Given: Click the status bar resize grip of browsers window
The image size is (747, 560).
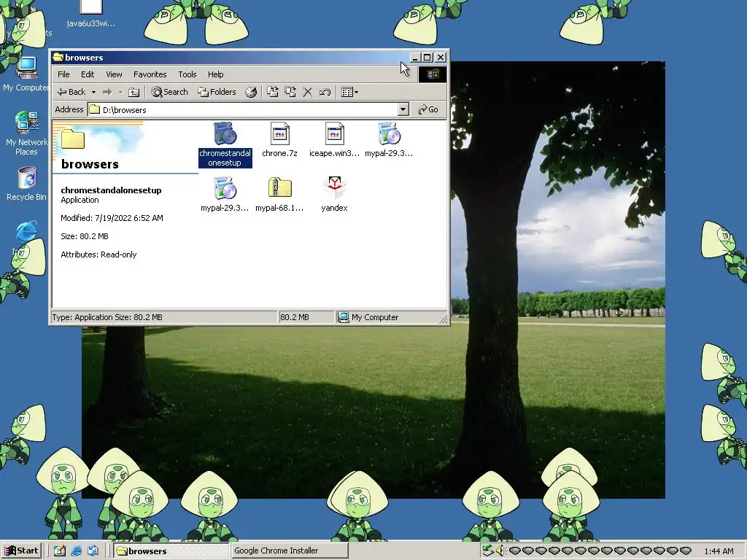Looking at the screenshot, I should [x=444, y=319].
